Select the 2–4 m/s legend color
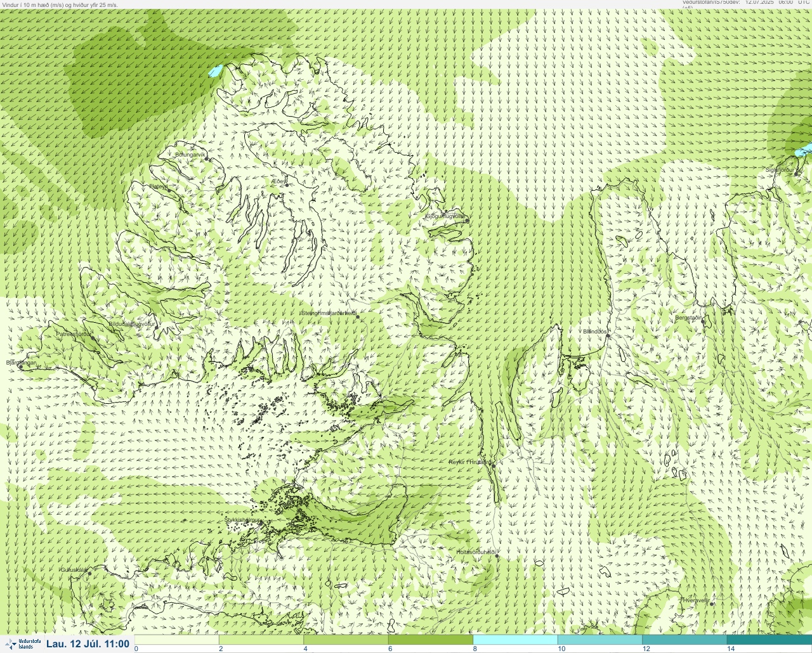Image resolution: width=812 pixels, height=653 pixels. coord(261,640)
